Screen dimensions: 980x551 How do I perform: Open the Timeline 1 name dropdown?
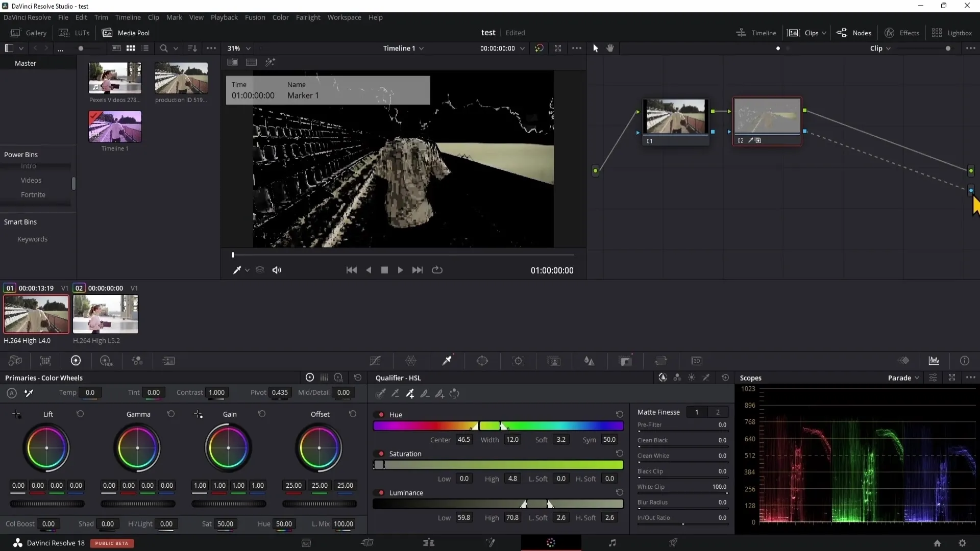tap(403, 48)
